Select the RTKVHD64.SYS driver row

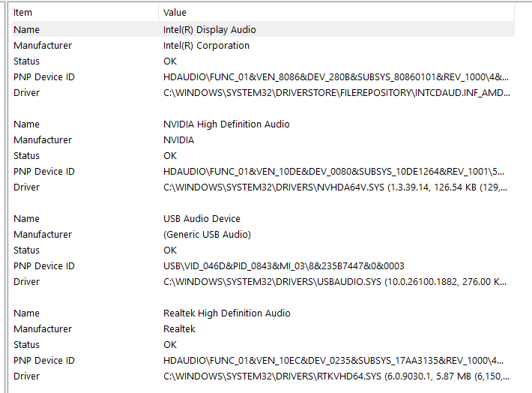coord(263,376)
